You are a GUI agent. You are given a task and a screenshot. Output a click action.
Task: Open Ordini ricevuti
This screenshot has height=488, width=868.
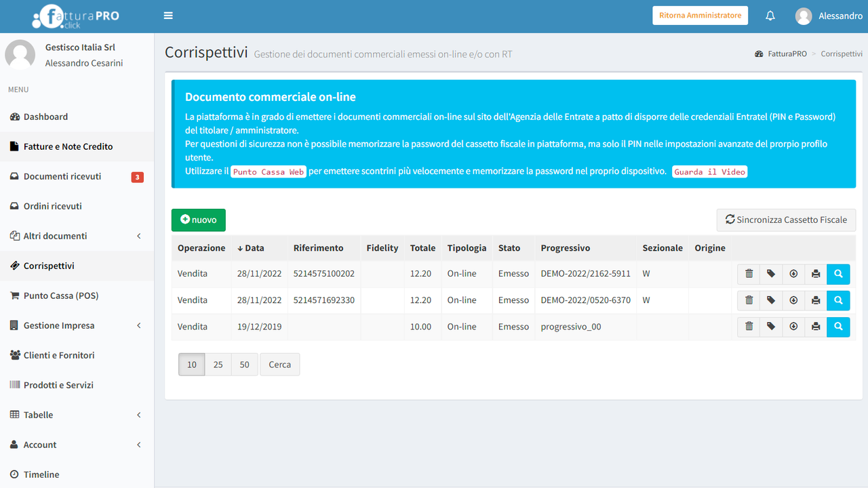click(77, 206)
